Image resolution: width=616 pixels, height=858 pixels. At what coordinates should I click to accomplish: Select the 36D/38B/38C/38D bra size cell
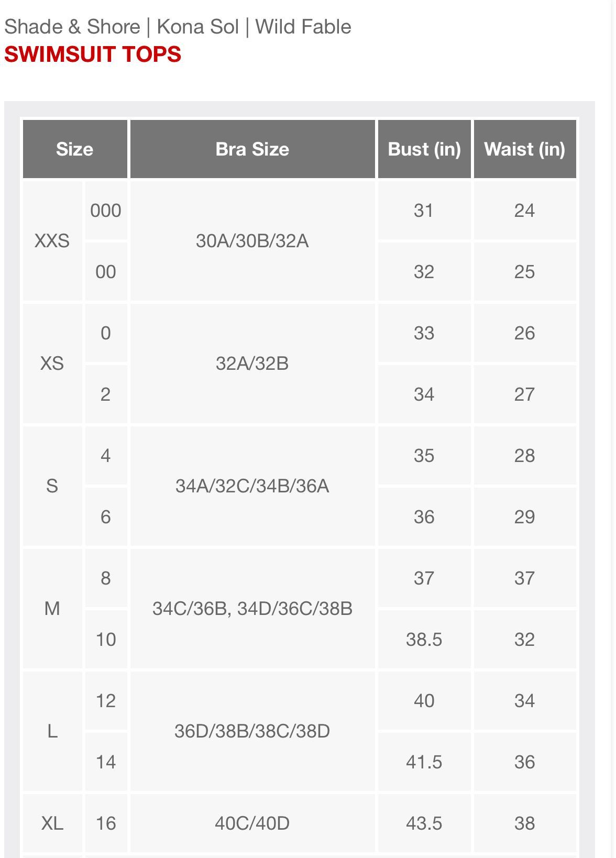pyautogui.click(x=252, y=731)
